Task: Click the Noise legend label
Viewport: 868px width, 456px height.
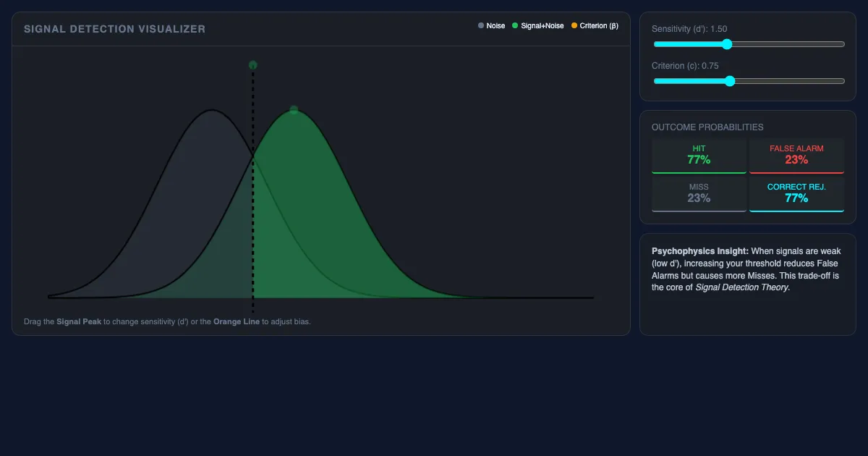Action: point(495,26)
